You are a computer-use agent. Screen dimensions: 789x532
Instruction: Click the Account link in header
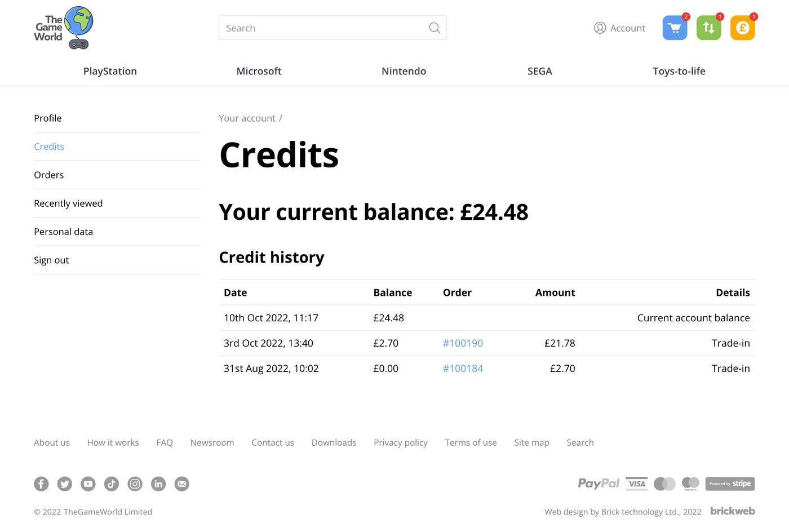[x=619, y=28]
